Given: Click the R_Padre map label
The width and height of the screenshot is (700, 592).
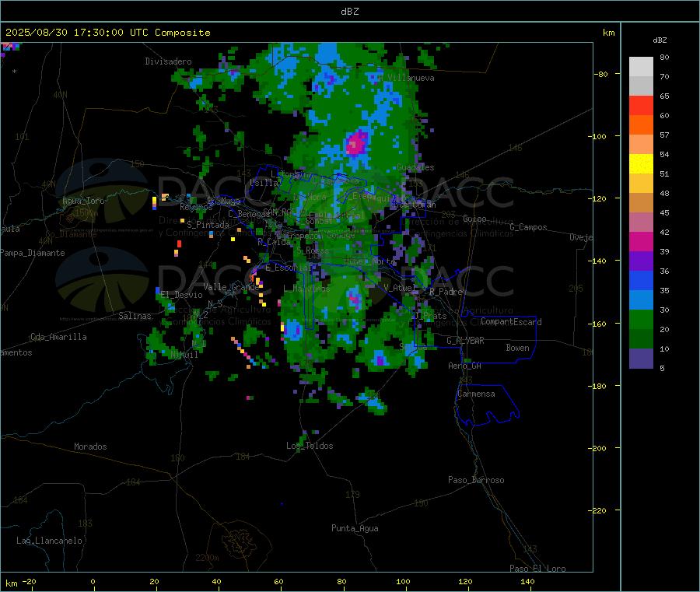Looking at the screenshot, I should pos(446,292).
